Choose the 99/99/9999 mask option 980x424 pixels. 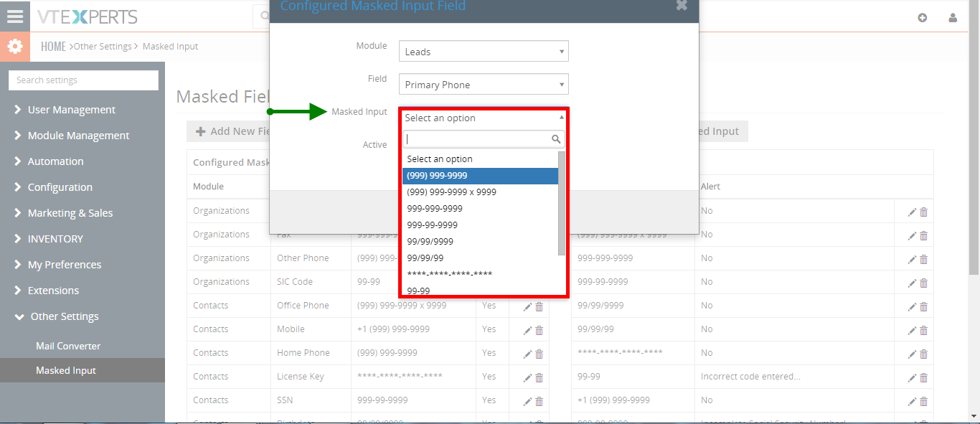pyautogui.click(x=480, y=242)
